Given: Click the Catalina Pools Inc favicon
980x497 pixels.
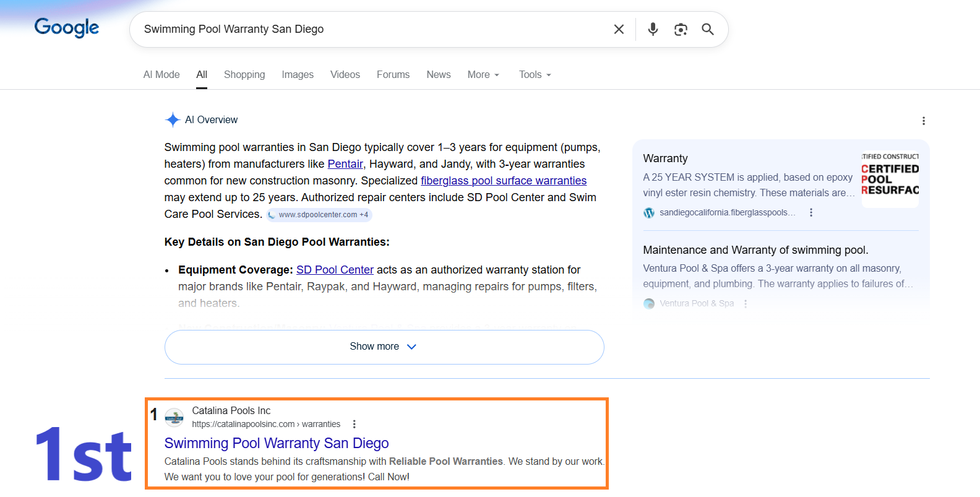Looking at the screenshot, I should [174, 417].
